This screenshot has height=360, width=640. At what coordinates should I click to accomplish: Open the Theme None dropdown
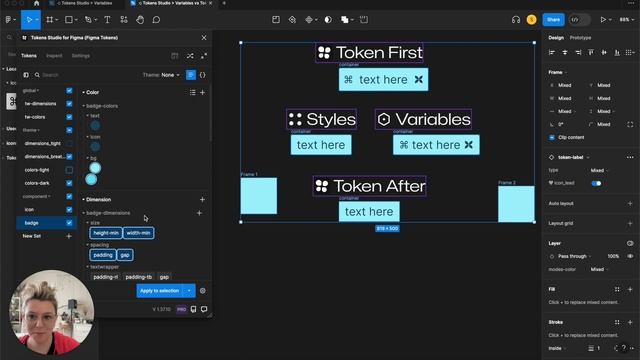(161, 75)
